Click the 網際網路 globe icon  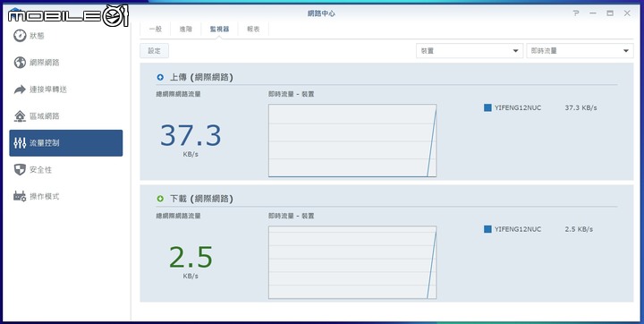tap(20, 63)
